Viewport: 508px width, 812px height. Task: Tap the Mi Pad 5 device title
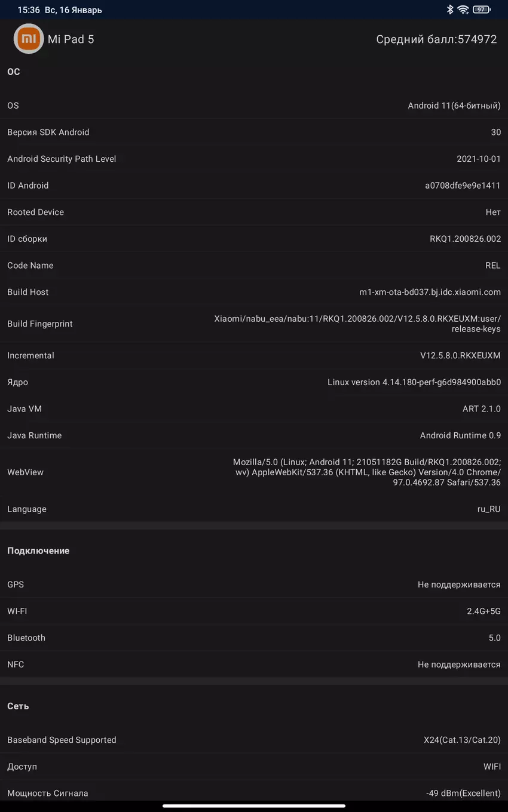click(x=71, y=39)
